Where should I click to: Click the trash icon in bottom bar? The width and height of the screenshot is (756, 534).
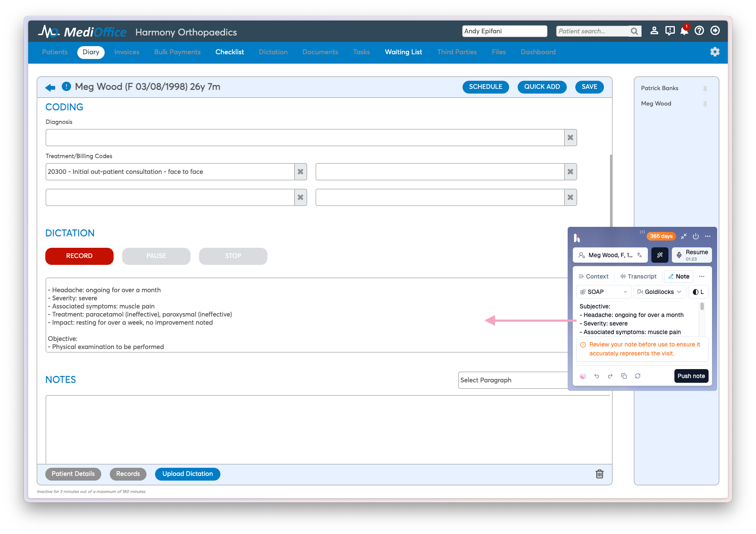coord(600,474)
